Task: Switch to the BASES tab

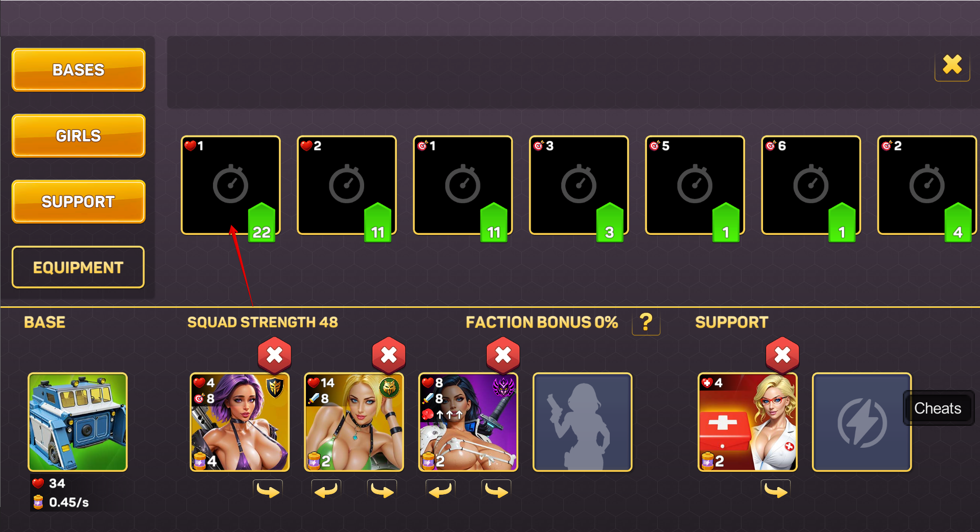Action: [x=79, y=70]
